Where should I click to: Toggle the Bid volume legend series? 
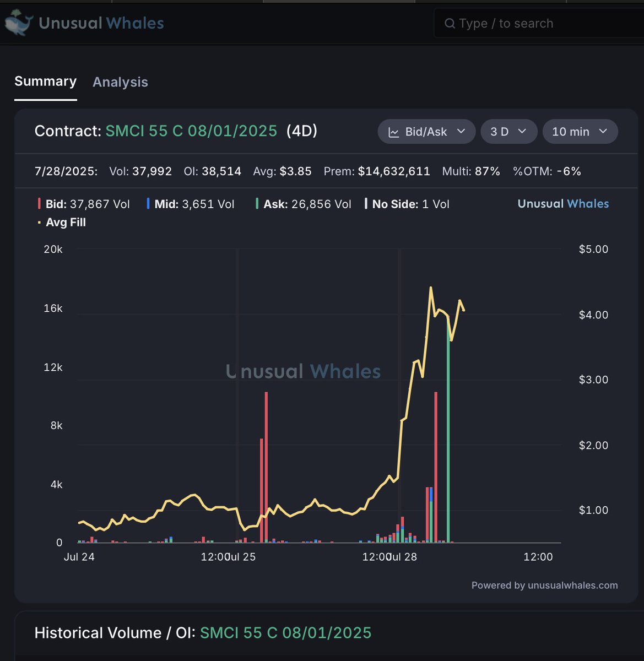pos(84,204)
